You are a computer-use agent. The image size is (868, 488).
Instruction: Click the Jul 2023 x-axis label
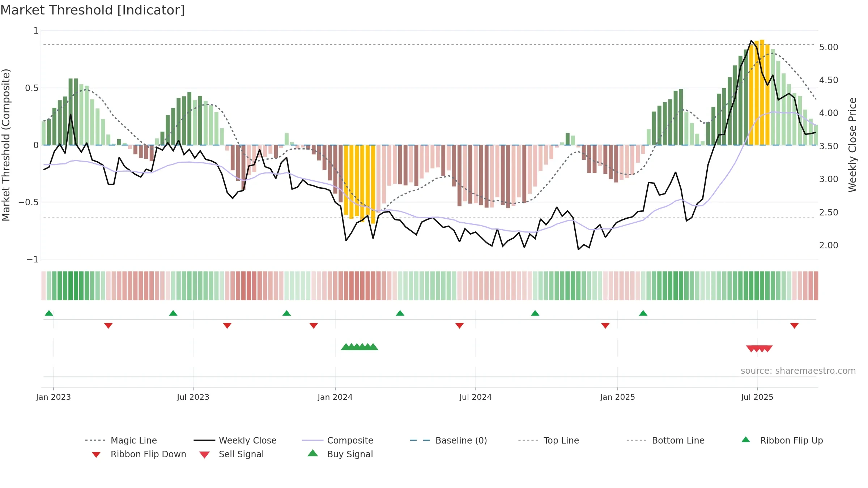[193, 397]
